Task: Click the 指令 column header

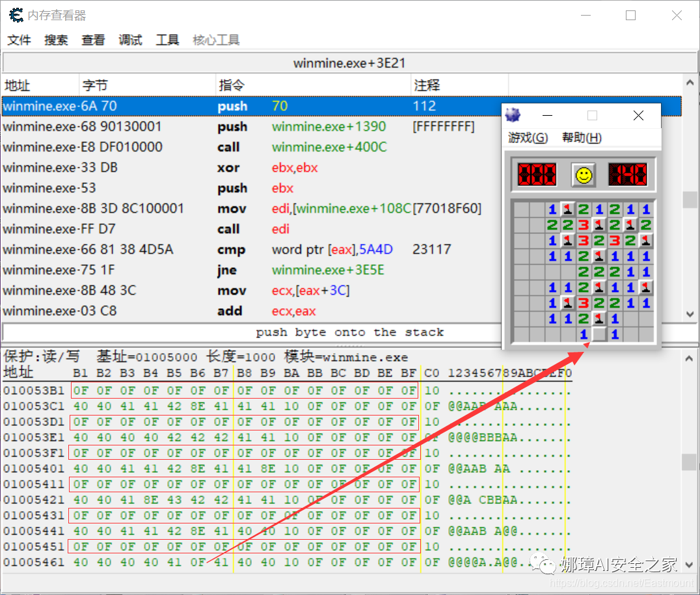Action: (314, 85)
